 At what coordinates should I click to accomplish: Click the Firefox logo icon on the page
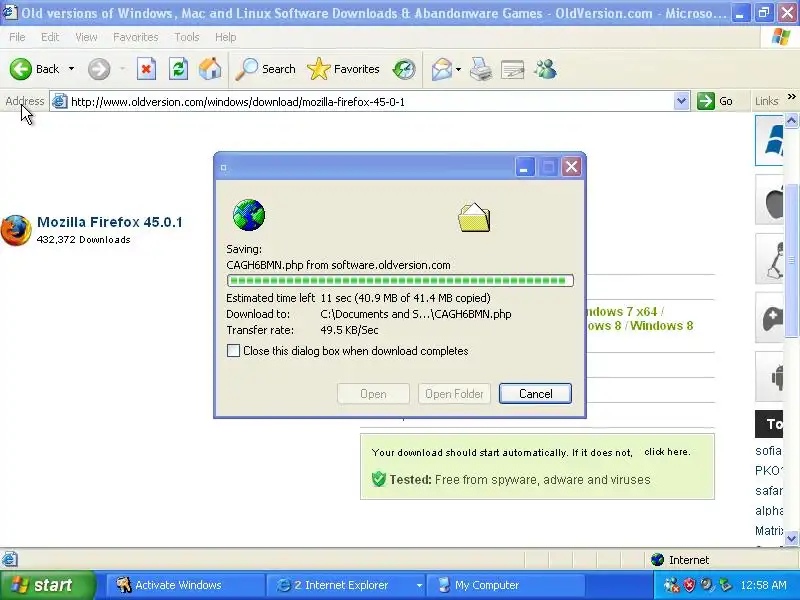click(x=16, y=230)
